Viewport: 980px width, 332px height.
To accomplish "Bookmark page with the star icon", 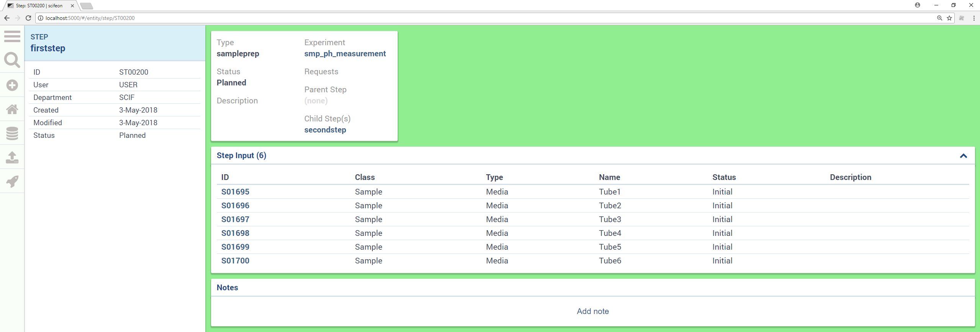I will 949,18.
